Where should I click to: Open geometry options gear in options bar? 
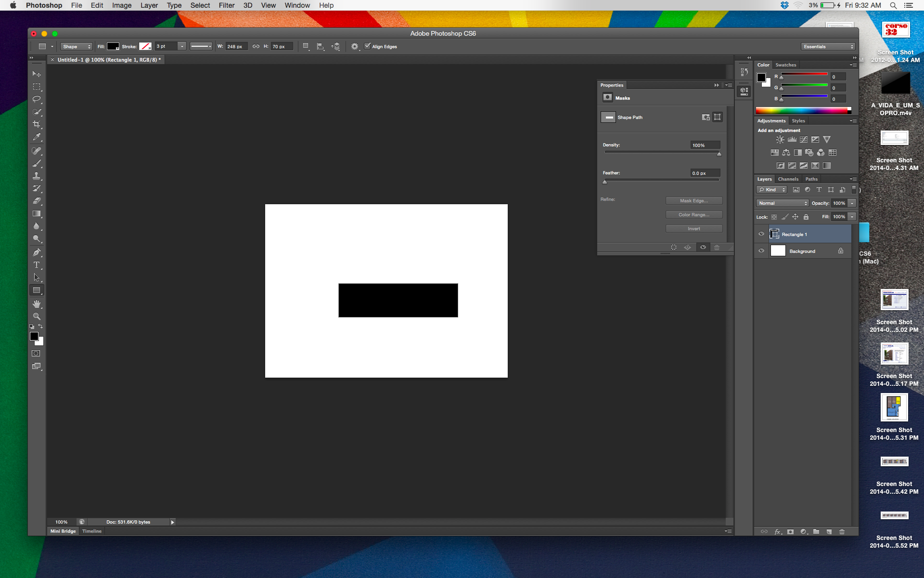click(x=355, y=47)
